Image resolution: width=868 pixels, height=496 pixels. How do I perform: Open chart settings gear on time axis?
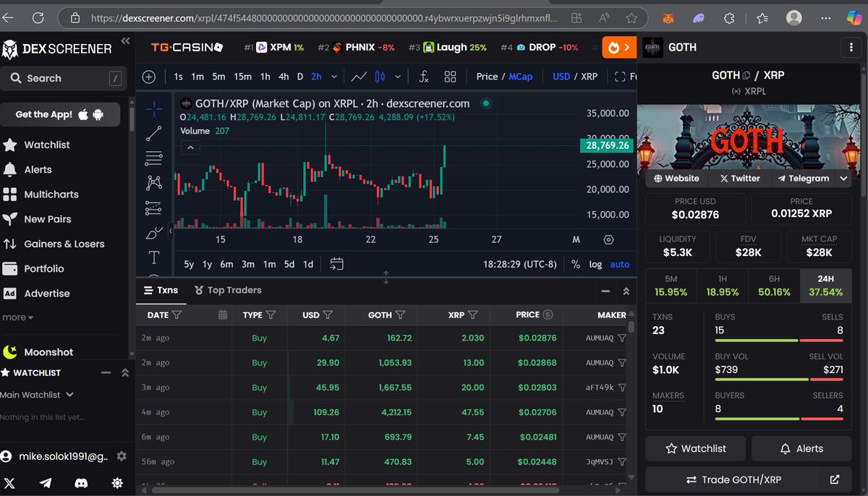pyautogui.click(x=608, y=239)
